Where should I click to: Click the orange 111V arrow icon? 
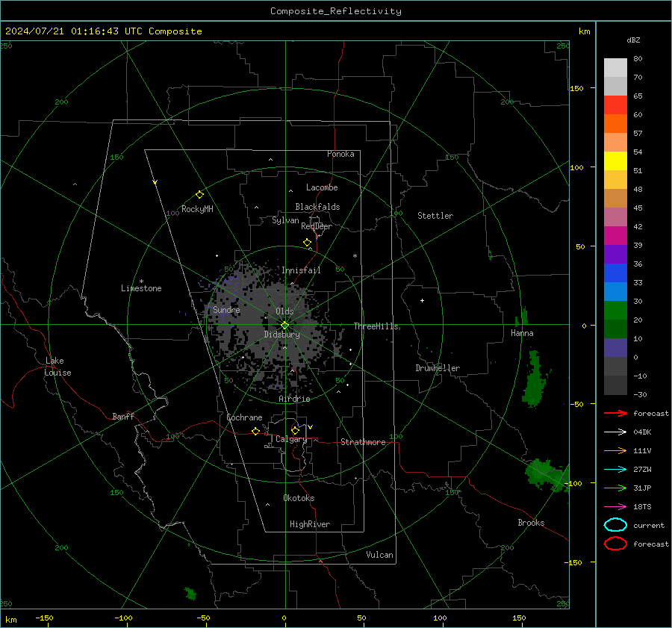(x=615, y=450)
